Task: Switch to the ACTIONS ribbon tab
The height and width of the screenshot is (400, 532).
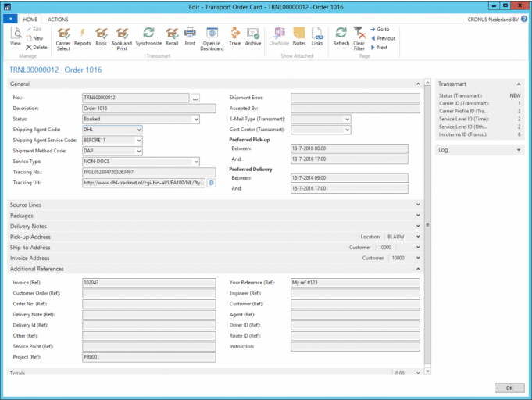Action: coord(58,19)
